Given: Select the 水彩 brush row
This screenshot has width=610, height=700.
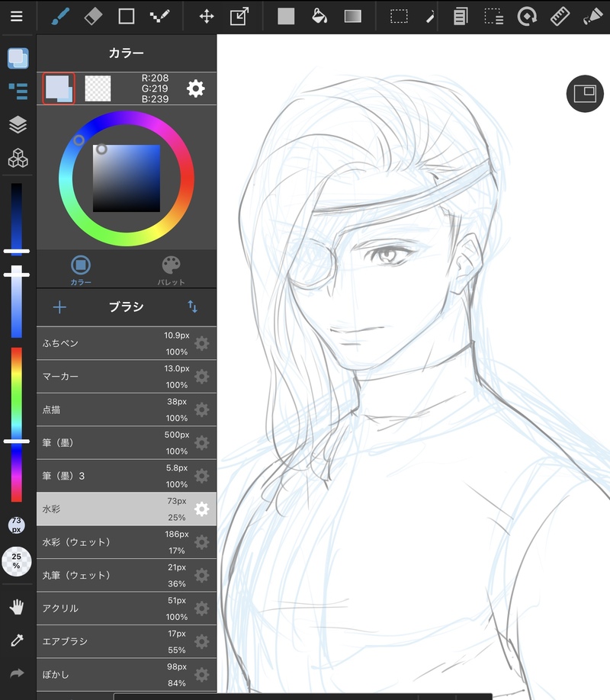Looking at the screenshot, I should pyautogui.click(x=127, y=509).
